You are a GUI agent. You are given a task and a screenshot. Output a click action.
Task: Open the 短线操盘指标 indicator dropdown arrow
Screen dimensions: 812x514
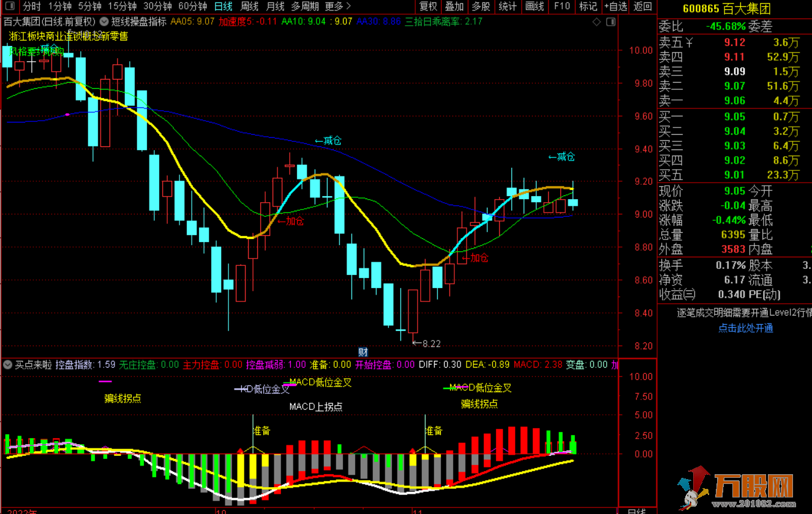click(x=105, y=21)
